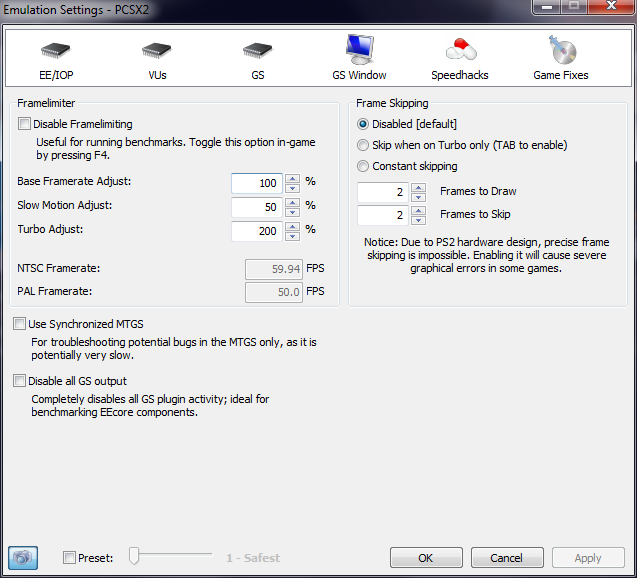
Task: Open the Game Fixes disc icon
Action: point(562,50)
